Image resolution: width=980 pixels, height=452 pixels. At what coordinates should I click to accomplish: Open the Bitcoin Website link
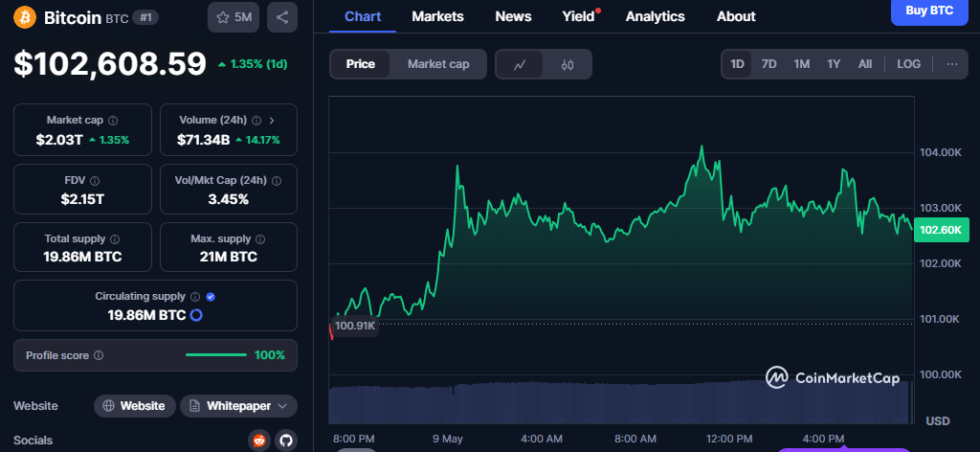pos(135,406)
